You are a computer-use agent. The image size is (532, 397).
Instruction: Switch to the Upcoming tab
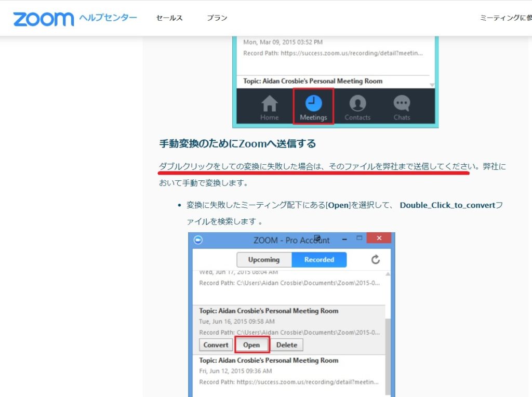tap(264, 259)
